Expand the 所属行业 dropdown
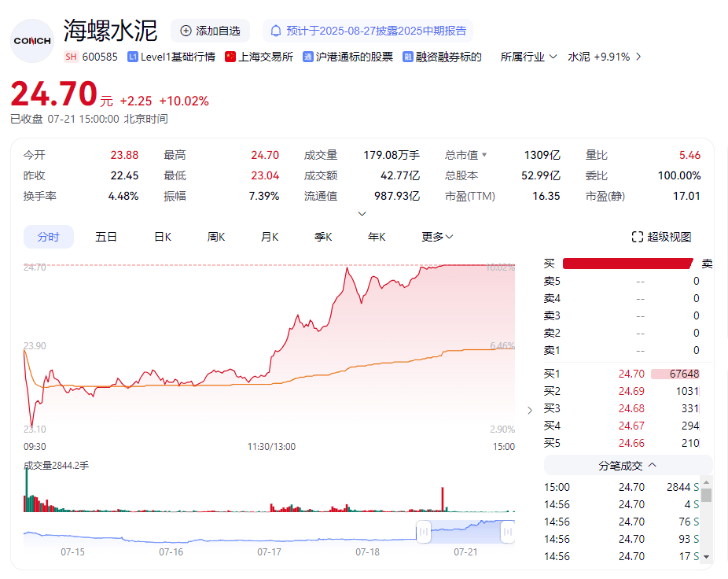Viewport: 728px width, 579px height. pyautogui.click(x=528, y=57)
